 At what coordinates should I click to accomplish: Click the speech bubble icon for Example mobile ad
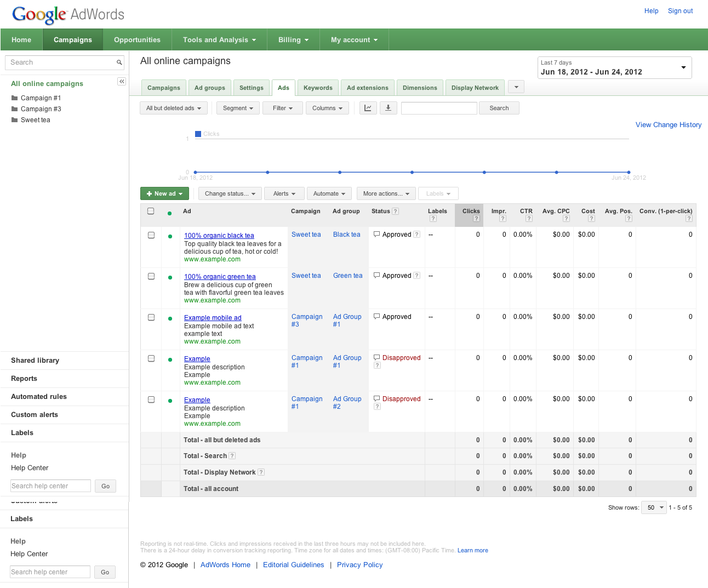pos(376,317)
